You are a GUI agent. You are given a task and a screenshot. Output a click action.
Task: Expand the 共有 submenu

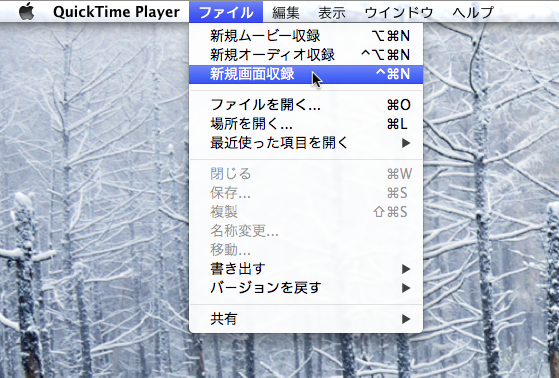coord(306,319)
